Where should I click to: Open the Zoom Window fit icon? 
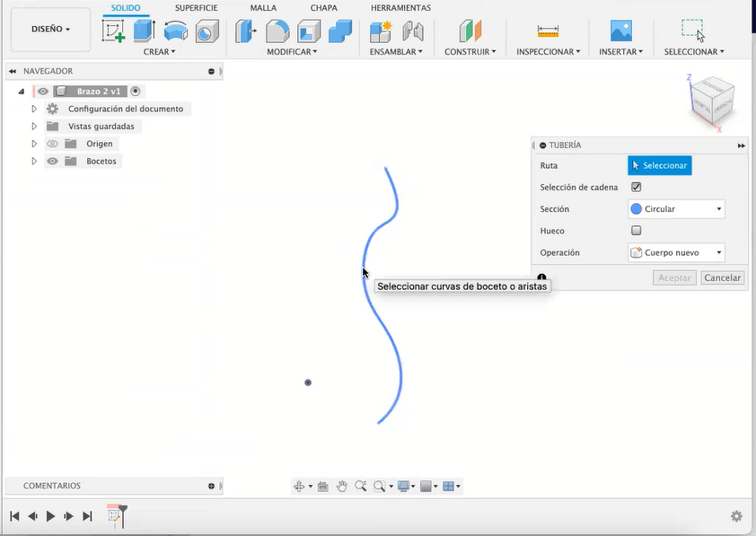point(380,487)
